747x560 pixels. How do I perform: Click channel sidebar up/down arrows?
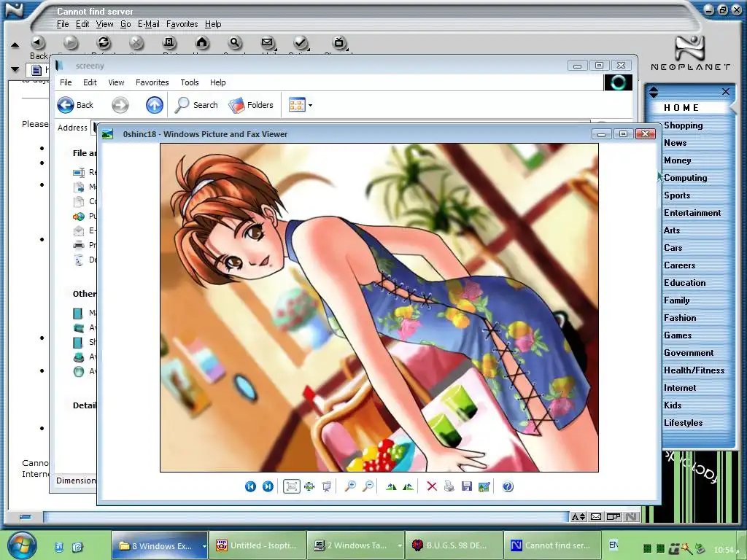click(654, 92)
